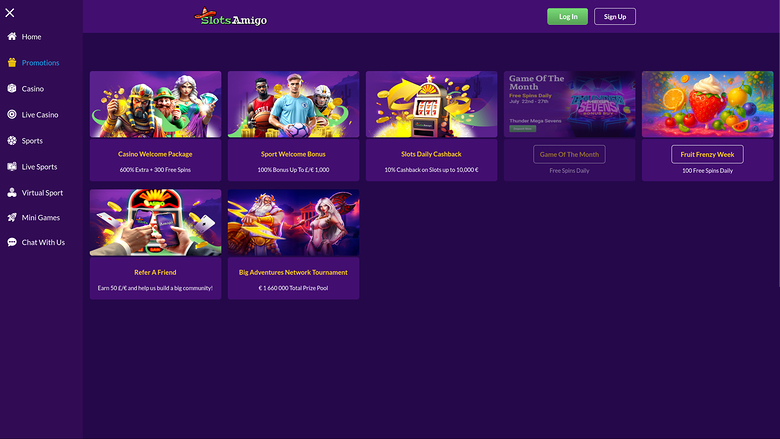Click the Home house icon
This screenshot has height=439, width=780.
(12, 36)
